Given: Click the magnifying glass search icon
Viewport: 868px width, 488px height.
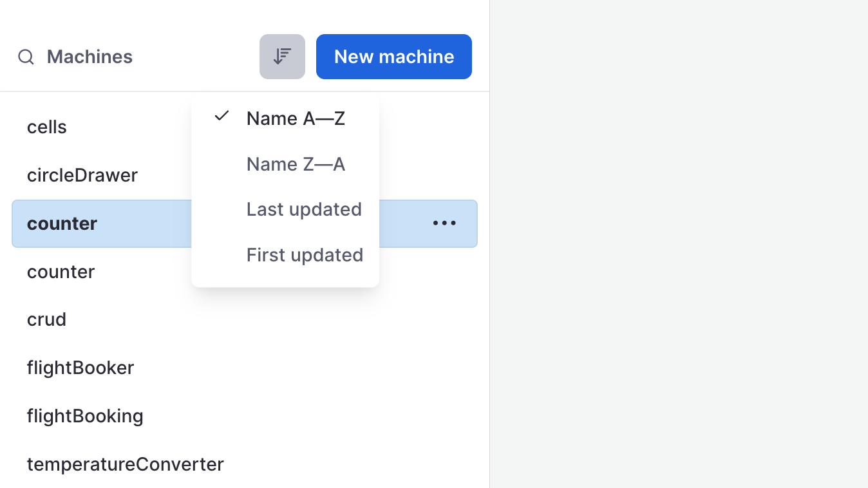Looking at the screenshot, I should click(26, 57).
